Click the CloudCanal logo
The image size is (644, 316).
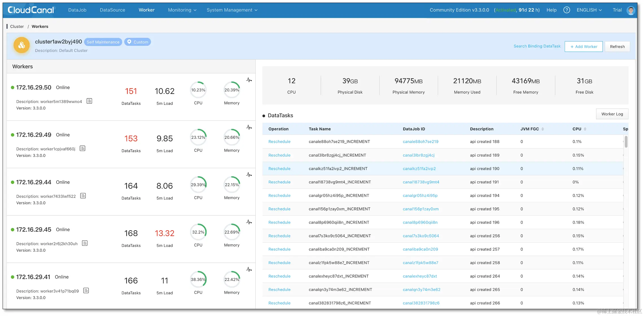(x=30, y=10)
